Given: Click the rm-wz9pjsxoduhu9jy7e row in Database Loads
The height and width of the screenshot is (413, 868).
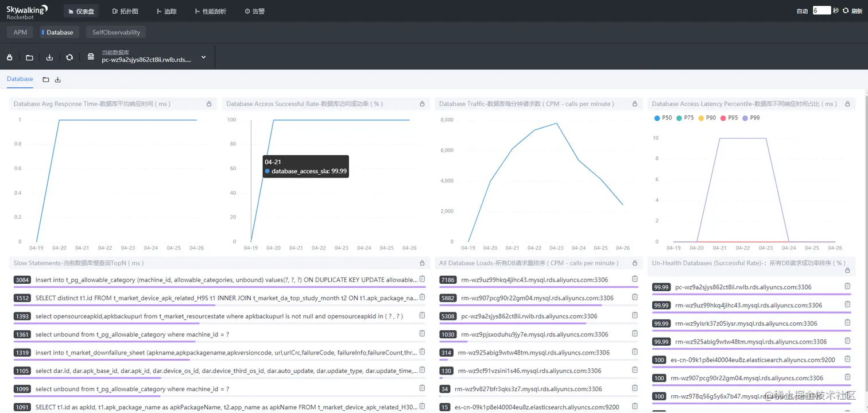Looking at the screenshot, I should tap(538, 335).
